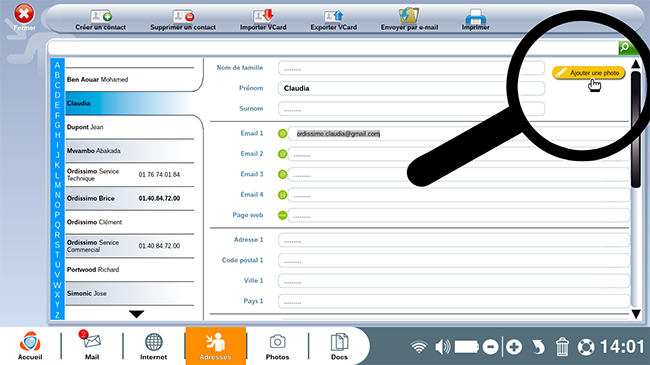Click Créer un contact icon
The image size is (650, 365).
(101, 17)
